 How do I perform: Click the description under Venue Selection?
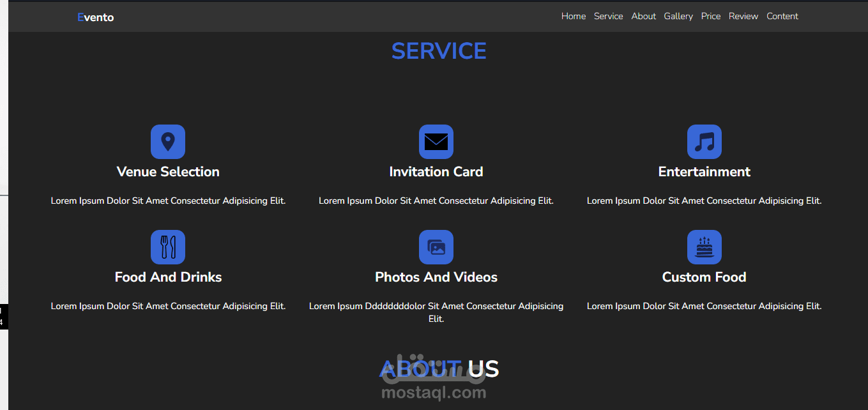(x=168, y=201)
